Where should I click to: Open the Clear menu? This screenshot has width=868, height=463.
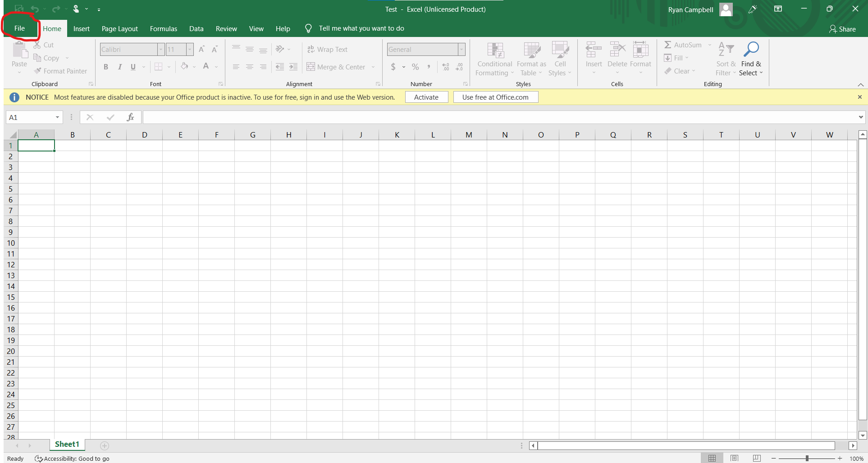(680, 71)
